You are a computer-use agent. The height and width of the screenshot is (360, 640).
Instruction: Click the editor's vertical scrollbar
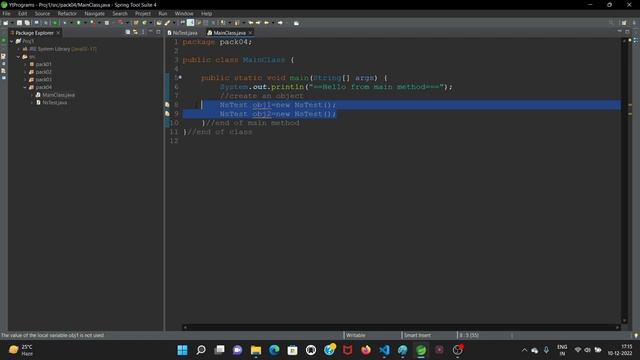(x=624, y=180)
